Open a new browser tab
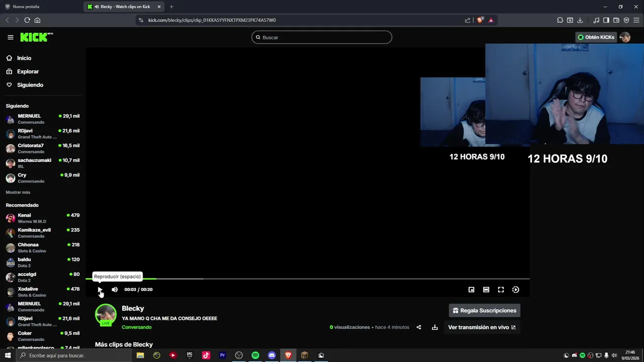Screen dimensions: 644x362 [172, 7]
